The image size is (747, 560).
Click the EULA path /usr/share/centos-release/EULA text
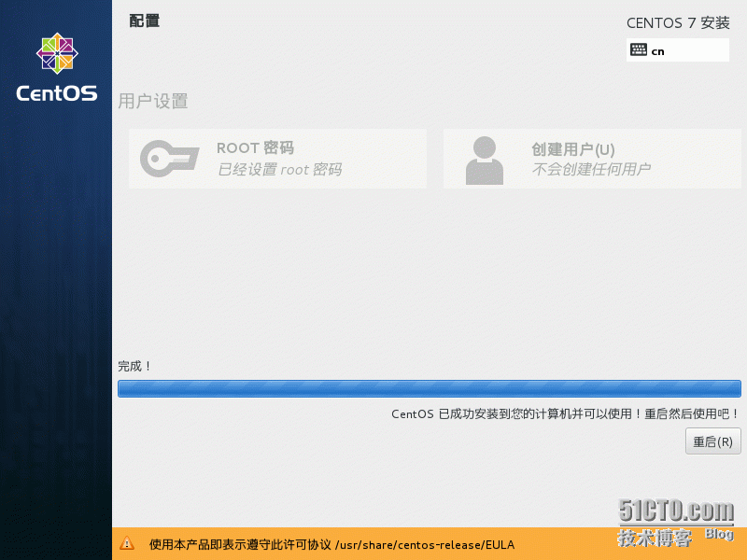point(425,544)
